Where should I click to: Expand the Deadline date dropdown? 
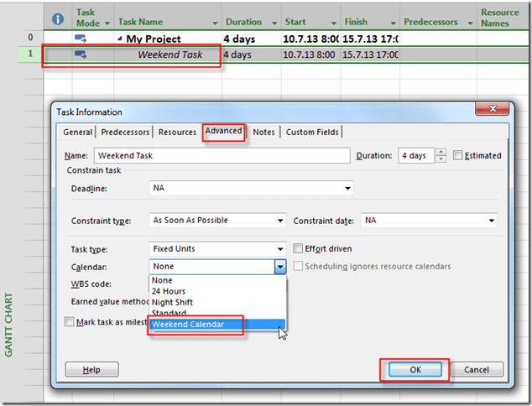(347, 189)
